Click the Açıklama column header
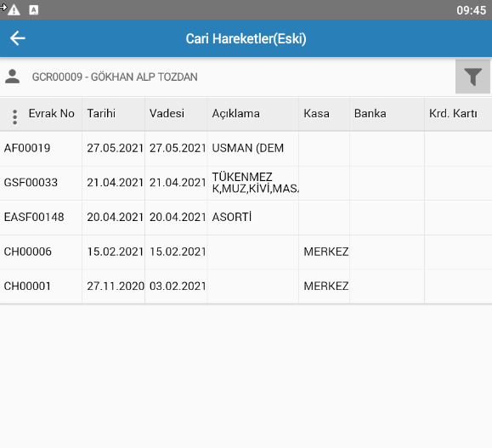Screen dimensions: 492x448 point(235,114)
